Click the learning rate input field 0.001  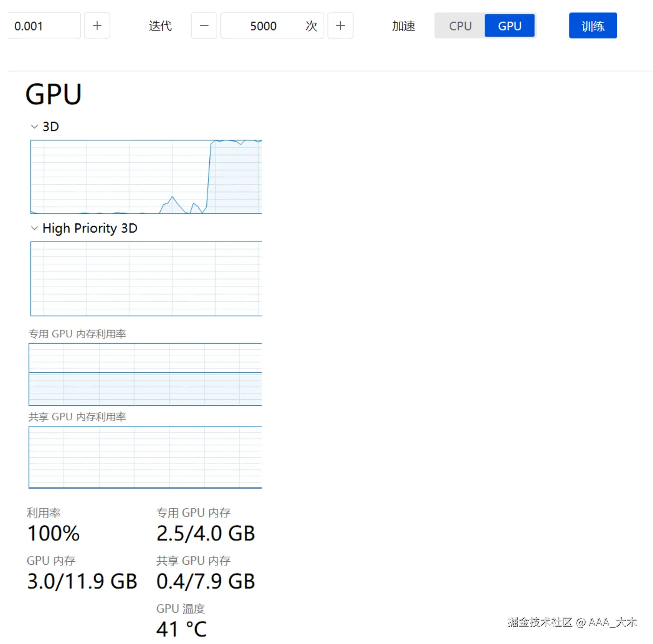44,26
